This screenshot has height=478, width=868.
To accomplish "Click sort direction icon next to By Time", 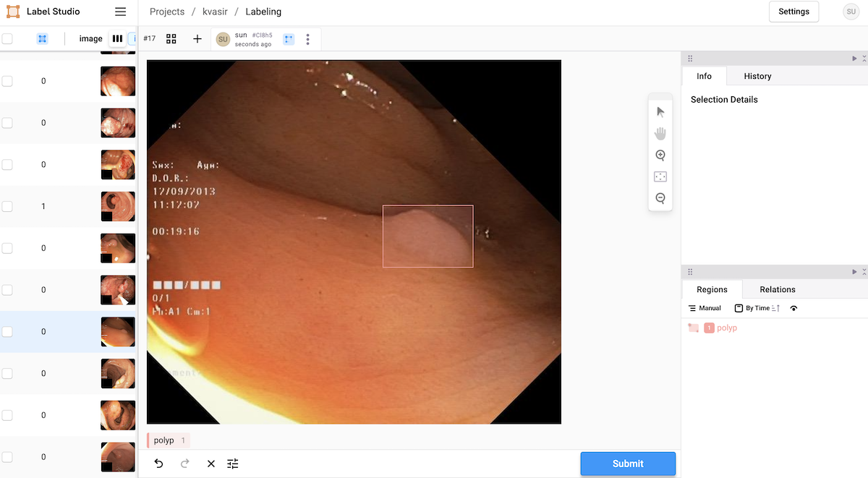I will pos(775,308).
